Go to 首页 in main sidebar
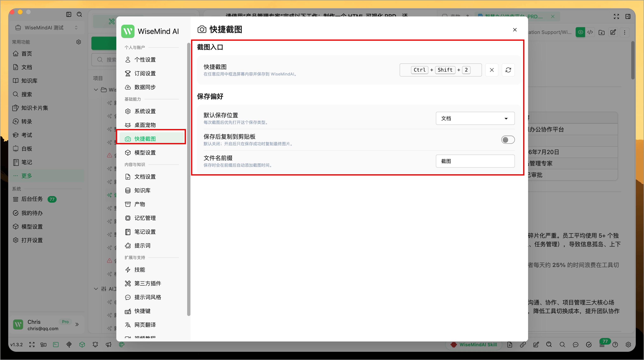Screen dimensions: 644x360 tap(47, 54)
